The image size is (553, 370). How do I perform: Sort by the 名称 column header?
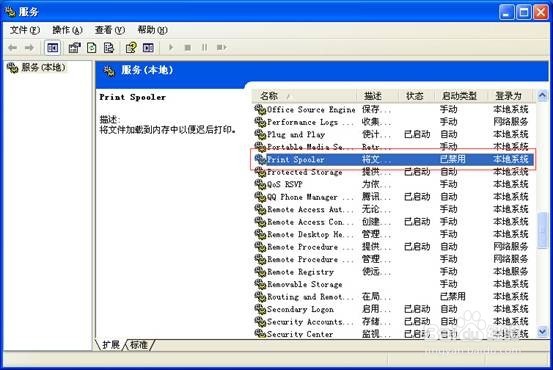click(x=304, y=96)
